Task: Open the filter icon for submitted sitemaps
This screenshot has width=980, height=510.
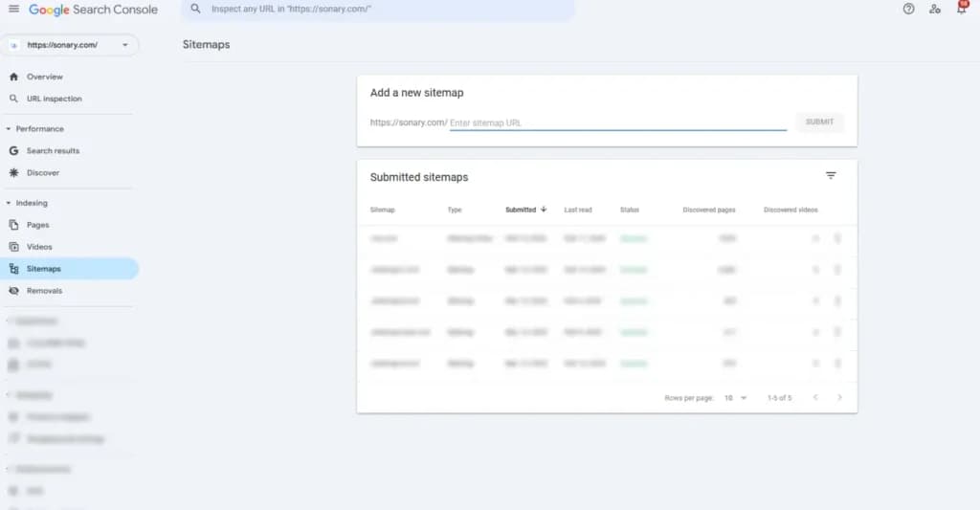Action: coord(831,176)
